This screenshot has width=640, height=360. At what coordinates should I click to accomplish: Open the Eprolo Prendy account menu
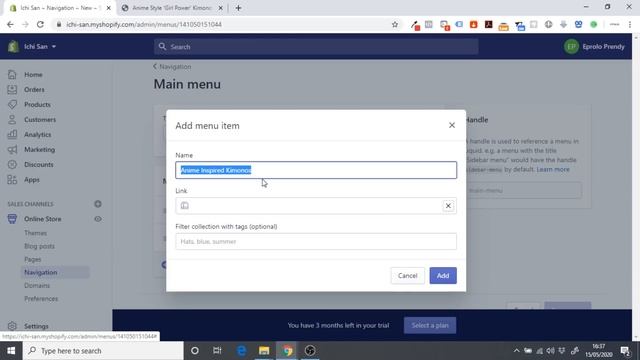pyautogui.click(x=594, y=47)
